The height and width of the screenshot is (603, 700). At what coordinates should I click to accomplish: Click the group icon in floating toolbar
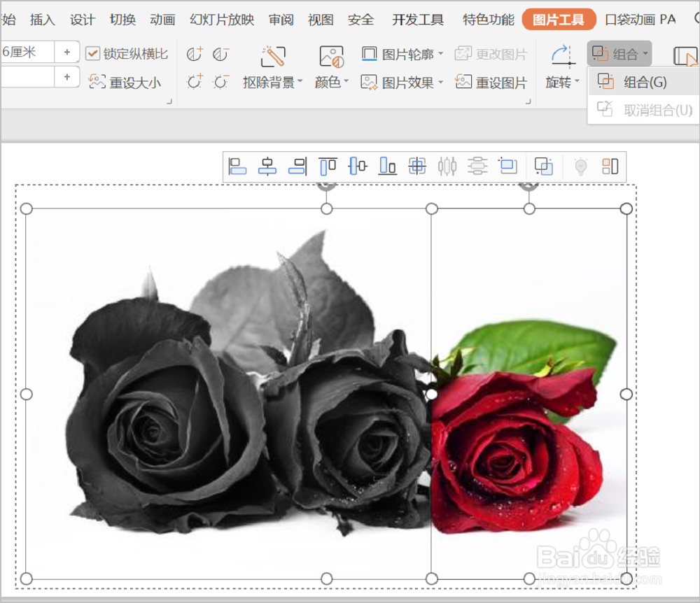click(544, 166)
